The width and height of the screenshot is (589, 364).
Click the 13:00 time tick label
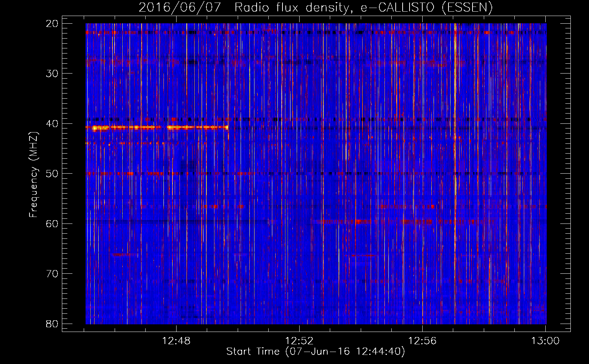[x=545, y=341]
